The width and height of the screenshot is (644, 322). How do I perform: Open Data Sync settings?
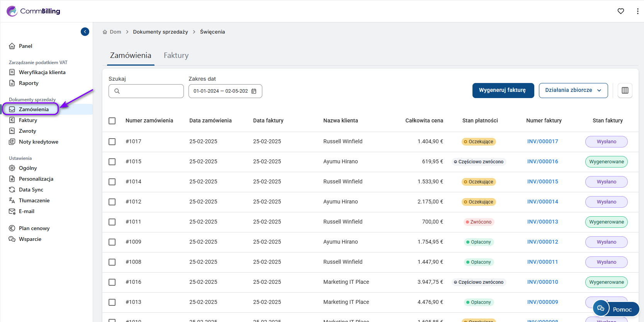tap(31, 190)
